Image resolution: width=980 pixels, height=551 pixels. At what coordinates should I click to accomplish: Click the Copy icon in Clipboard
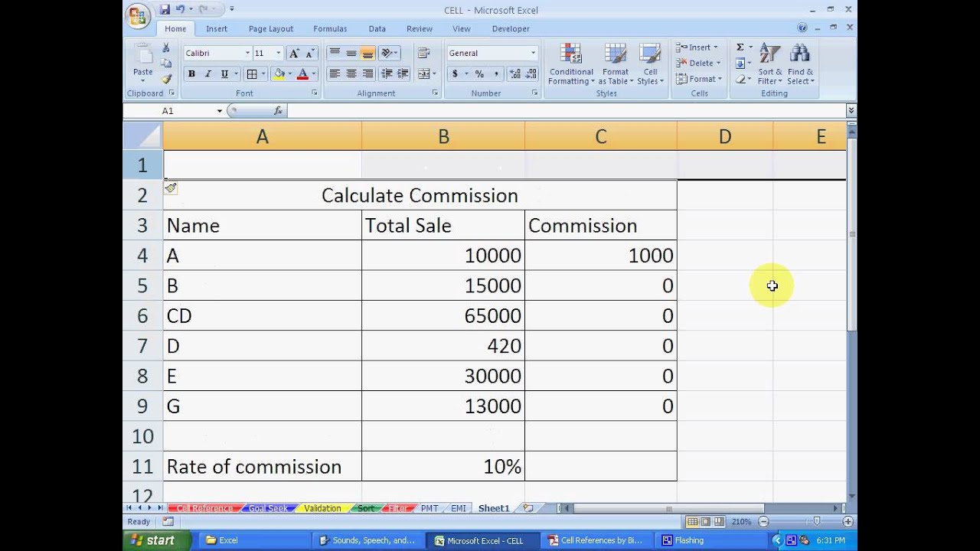tap(165, 64)
